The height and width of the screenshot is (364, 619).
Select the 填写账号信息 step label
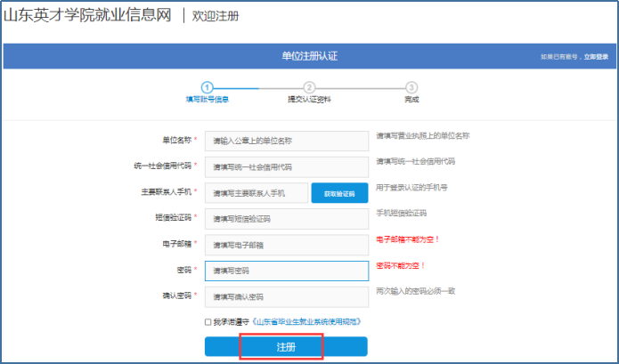click(x=207, y=100)
